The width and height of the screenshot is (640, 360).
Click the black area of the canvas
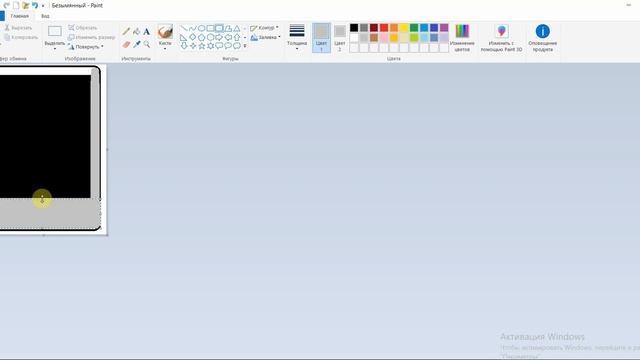point(45,135)
